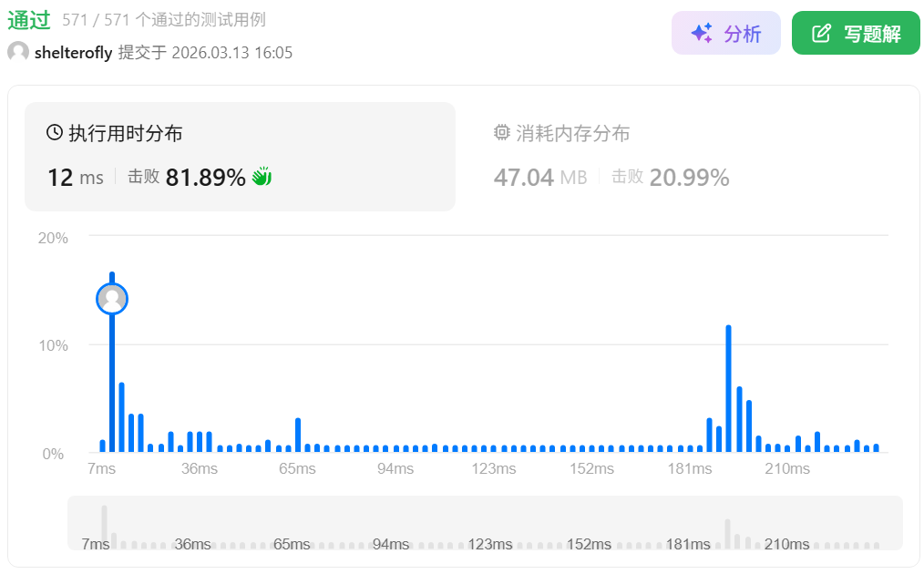Click the chip icon beside 消耗内存分布
This screenshot has width=924, height=574.
click(501, 133)
